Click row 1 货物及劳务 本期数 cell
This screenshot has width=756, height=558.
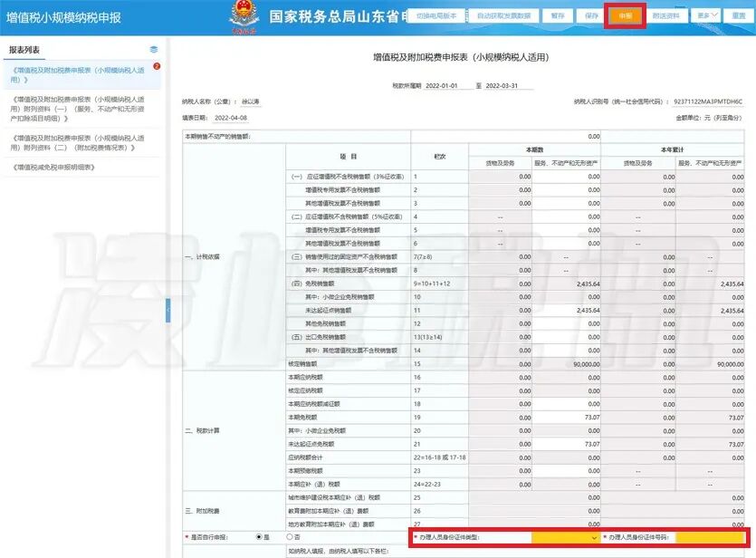[x=501, y=177]
